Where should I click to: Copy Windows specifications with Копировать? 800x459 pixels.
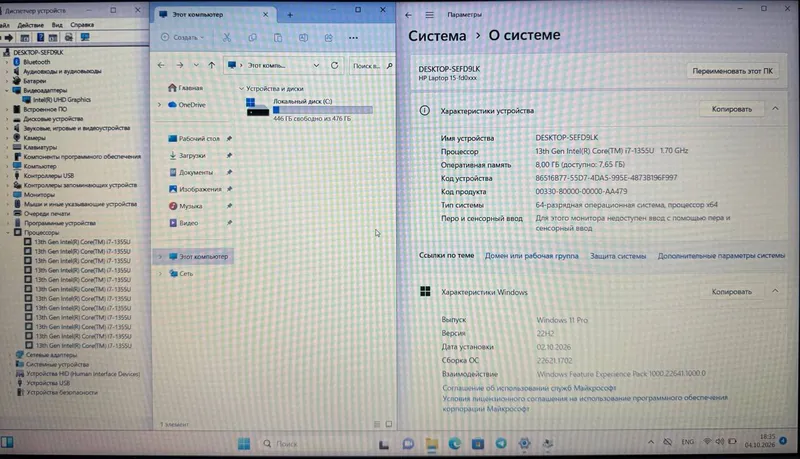coord(732,292)
